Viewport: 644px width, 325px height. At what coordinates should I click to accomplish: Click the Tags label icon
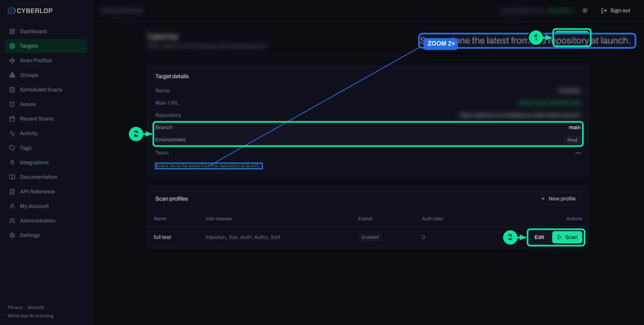12,148
